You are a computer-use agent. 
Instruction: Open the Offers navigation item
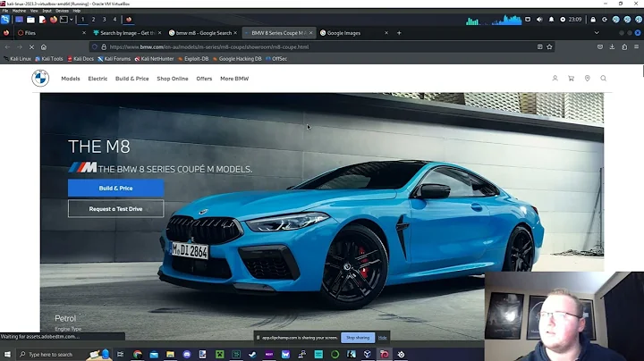coord(204,79)
